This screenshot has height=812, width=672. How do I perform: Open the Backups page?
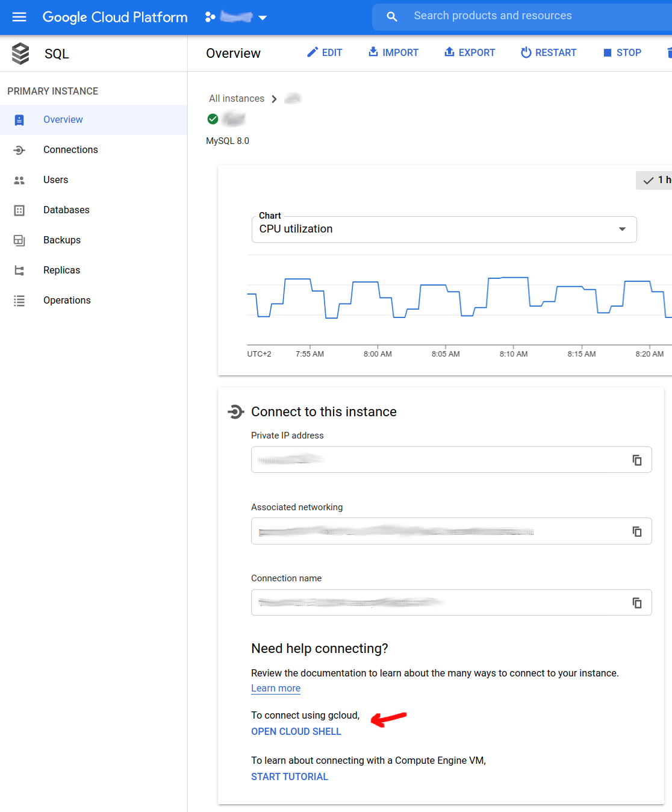(x=93, y=240)
